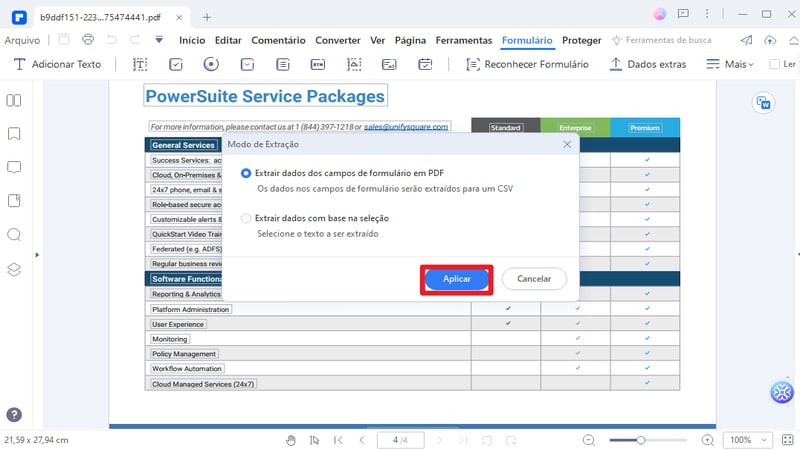800x450 pixels.
Task: Click the print icon
Action: coord(88,39)
